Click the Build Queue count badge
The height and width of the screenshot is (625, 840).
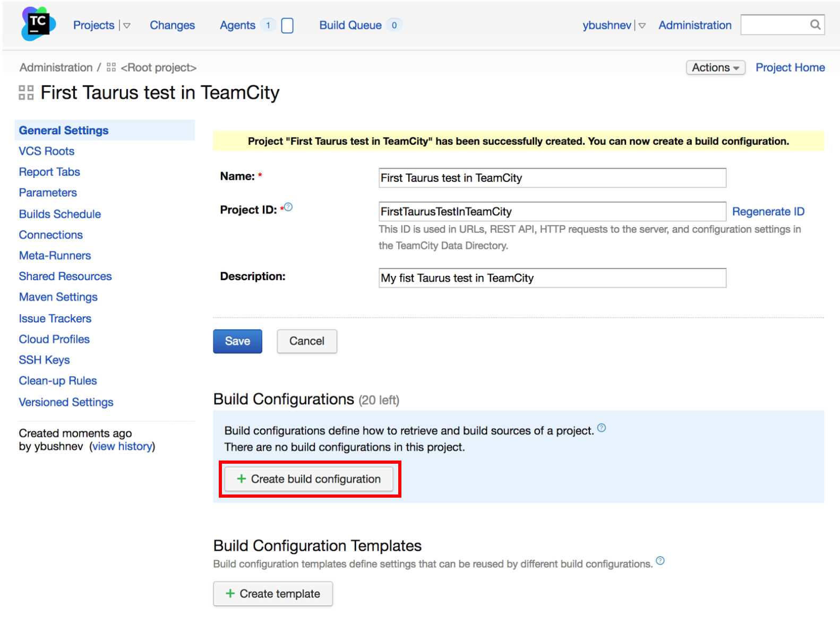[394, 25]
